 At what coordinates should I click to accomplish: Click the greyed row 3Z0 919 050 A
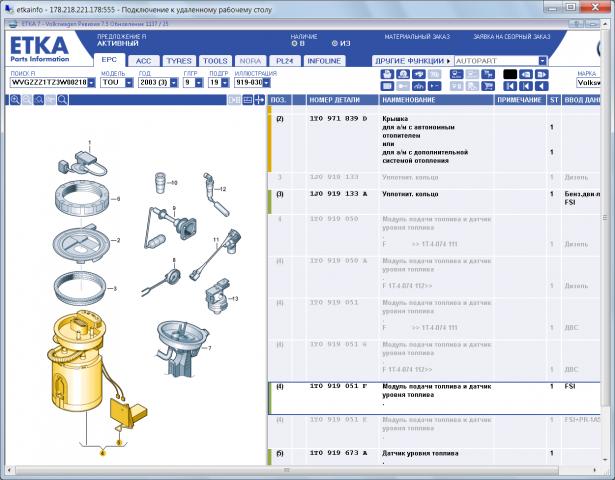(x=433, y=276)
